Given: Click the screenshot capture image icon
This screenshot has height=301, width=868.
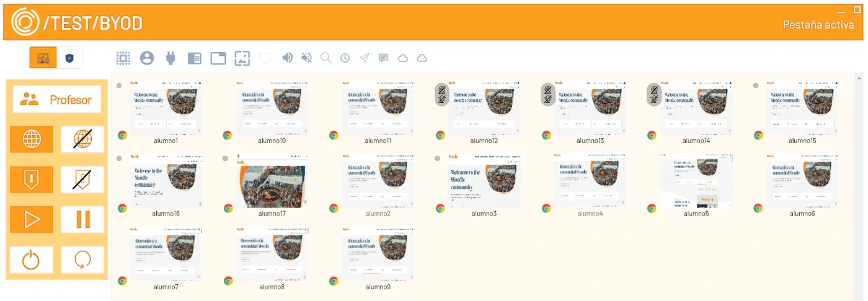Looking at the screenshot, I should pos(242,58).
